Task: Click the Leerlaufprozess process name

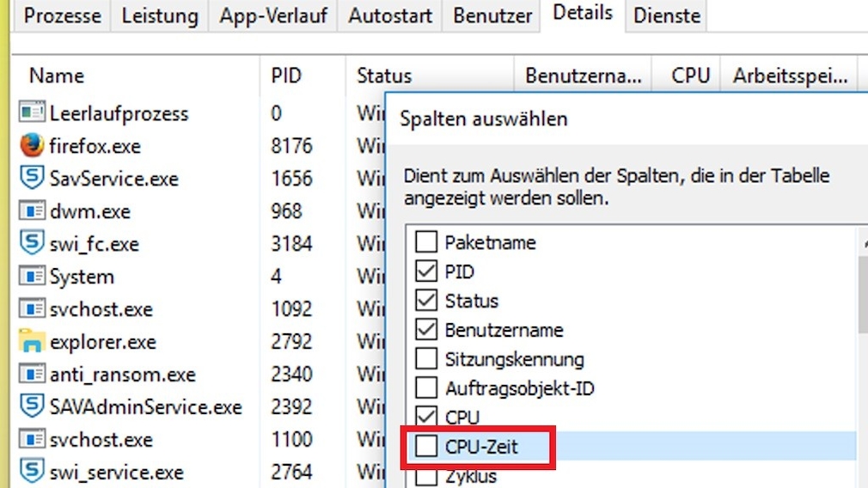Action: [119, 113]
